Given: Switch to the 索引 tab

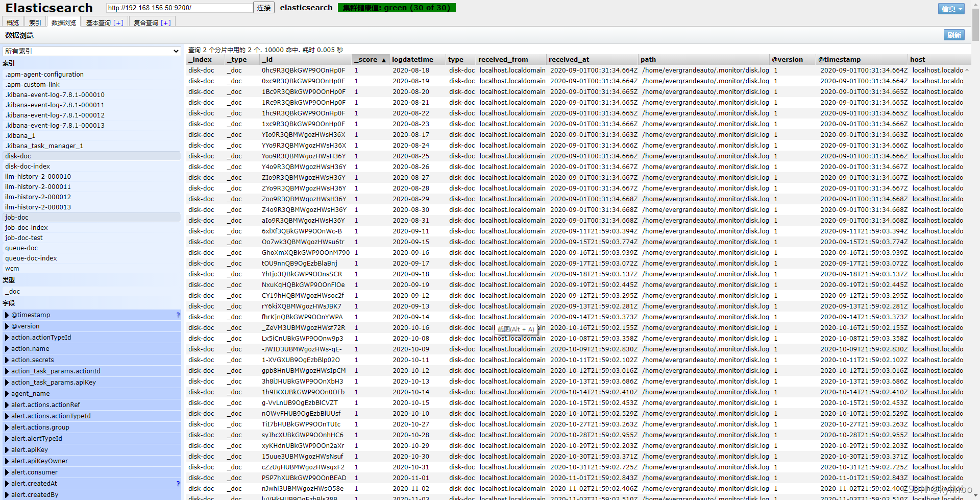Looking at the screenshot, I should [35, 22].
